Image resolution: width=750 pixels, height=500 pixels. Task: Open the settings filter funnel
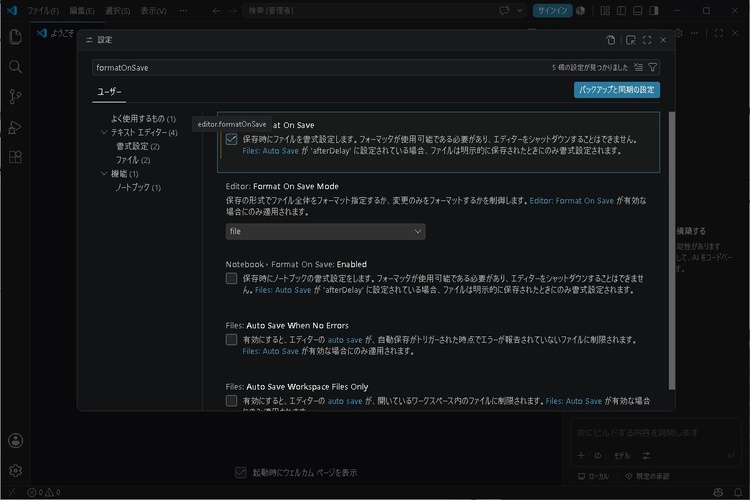click(652, 67)
